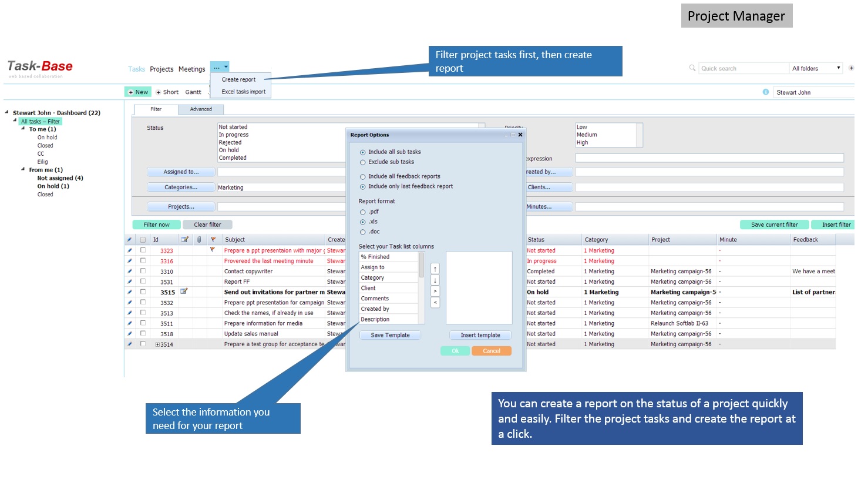Viewport: 868px width, 489px height.
Task: Click the Save Template button
Action: [390, 335]
